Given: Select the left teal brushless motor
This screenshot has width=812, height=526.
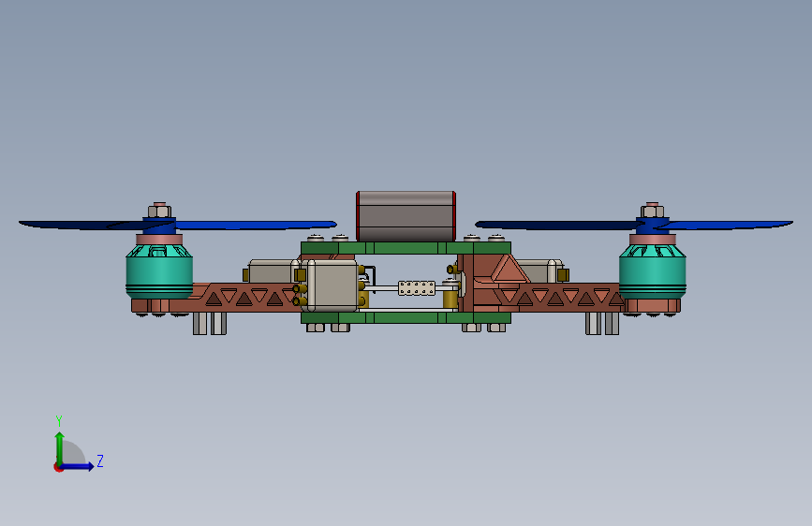Looking at the screenshot, I should 159,271.
